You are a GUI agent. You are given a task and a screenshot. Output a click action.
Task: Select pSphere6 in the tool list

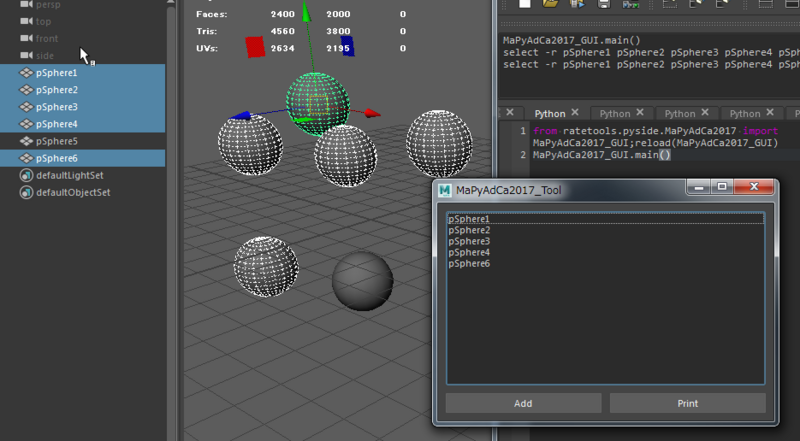[606, 264]
